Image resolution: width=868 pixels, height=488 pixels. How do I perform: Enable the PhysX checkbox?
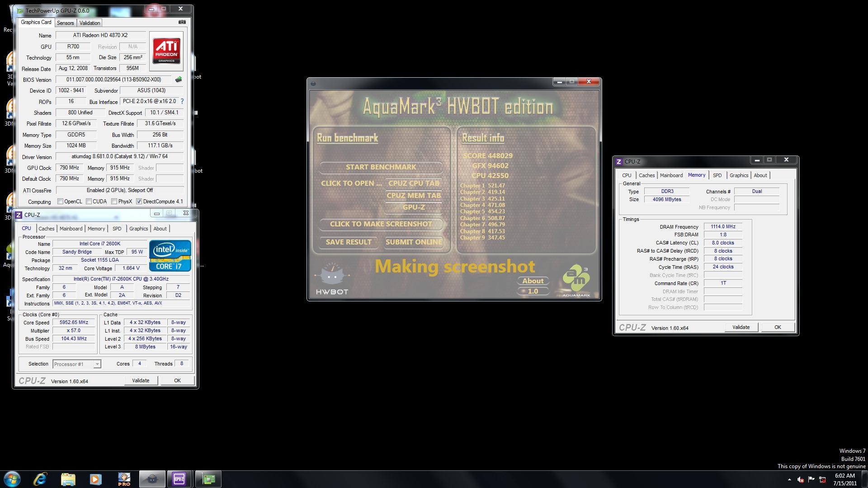coord(114,202)
